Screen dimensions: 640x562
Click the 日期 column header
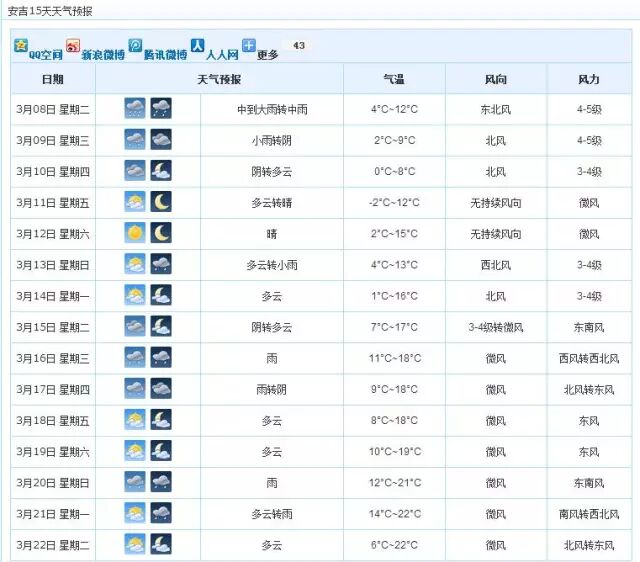point(53,79)
